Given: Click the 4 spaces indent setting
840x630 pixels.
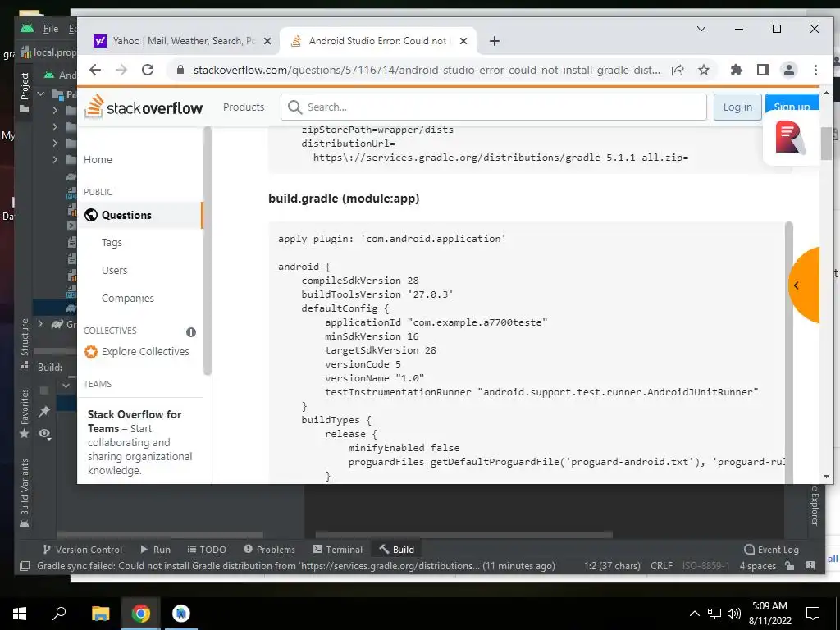Looking at the screenshot, I should [757, 566].
